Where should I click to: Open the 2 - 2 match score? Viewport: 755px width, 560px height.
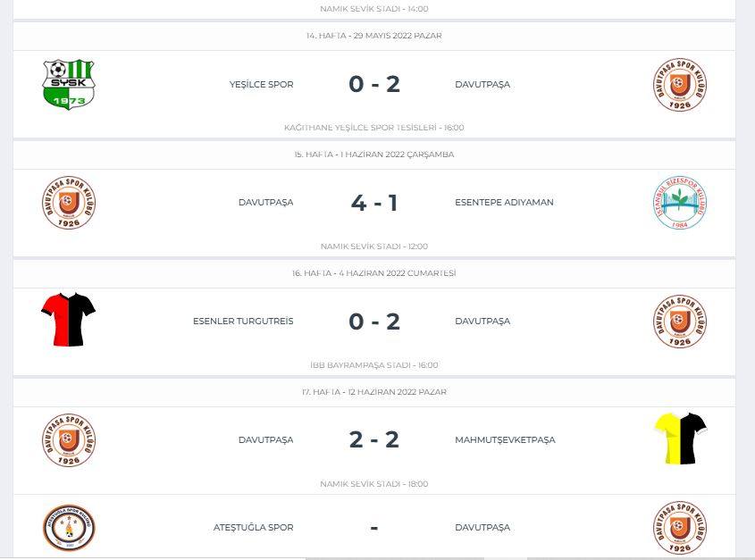374,439
